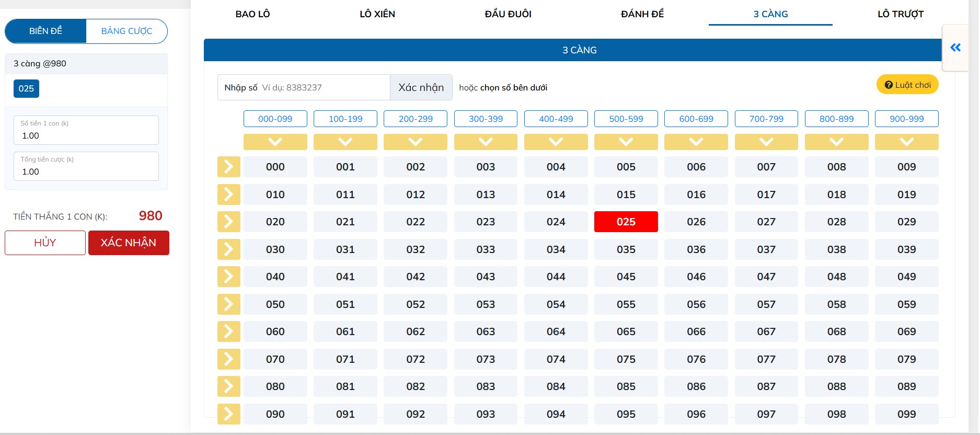Select entire row starting with 090

(228, 414)
